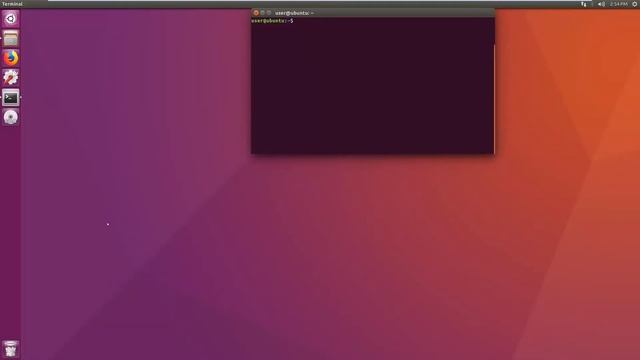Open the network indicator in the top panel
Viewport: 640px width, 360px height.
click(584, 4)
